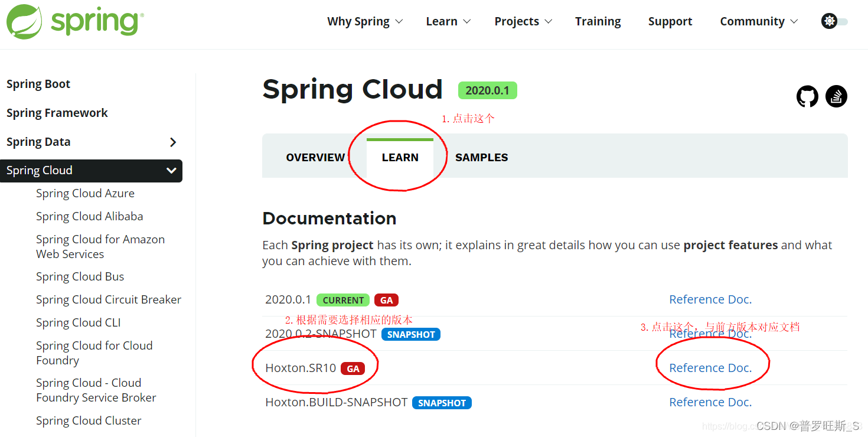Open the Stack Overflow icon
Image resolution: width=868 pixels, height=437 pixels.
tap(836, 96)
